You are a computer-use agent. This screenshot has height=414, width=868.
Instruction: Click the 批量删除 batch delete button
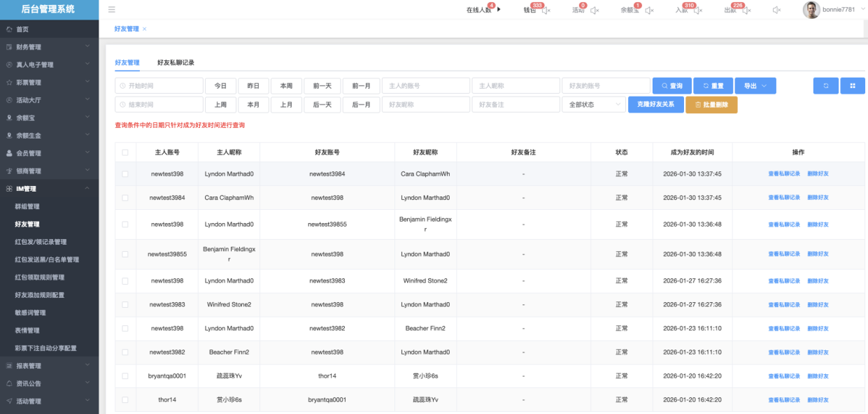[711, 104]
